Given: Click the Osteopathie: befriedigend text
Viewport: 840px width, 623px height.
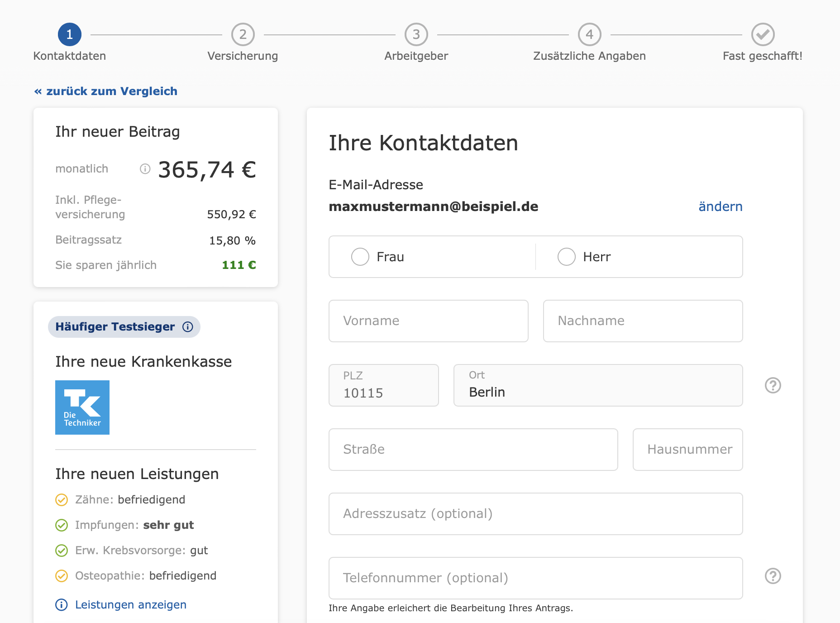Looking at the screenshot, I should click(x=146, y=576).
